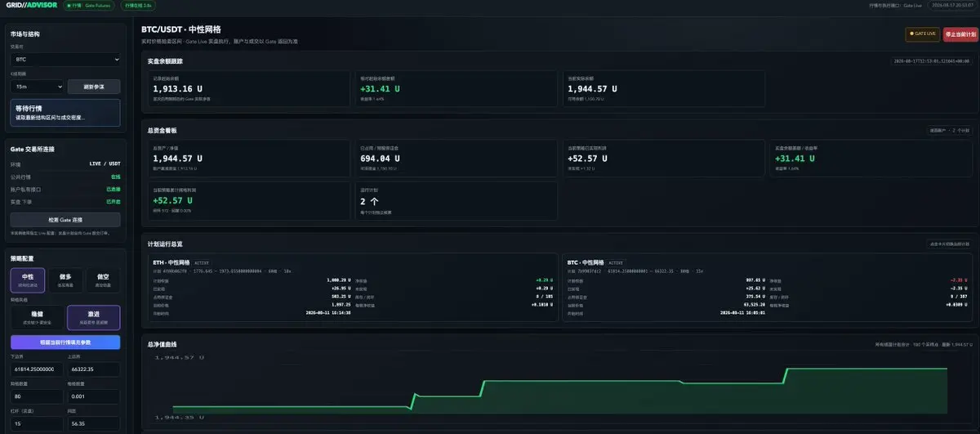Click the 检测 Gate 连接 button

pos(65,220)
